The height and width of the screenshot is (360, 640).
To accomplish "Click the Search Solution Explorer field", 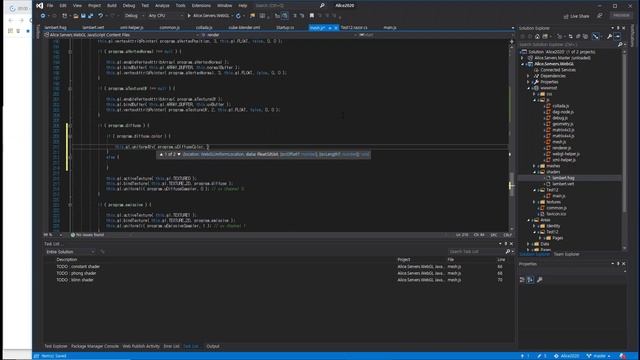I will tap(568, 44).
